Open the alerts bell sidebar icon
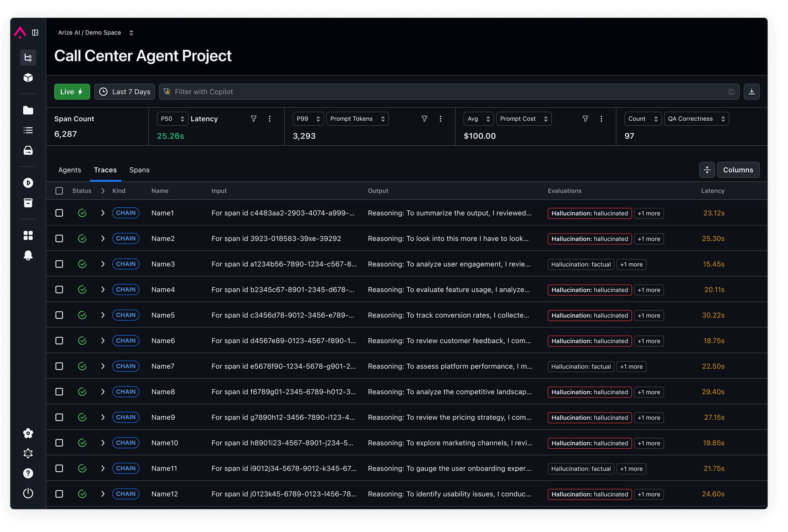 (28, 256)
